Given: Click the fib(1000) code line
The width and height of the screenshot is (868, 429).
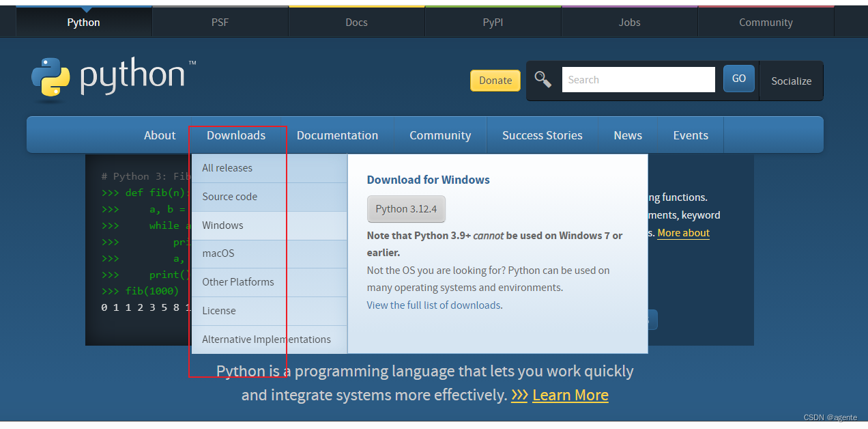Looking at the screenshot, I should pyautogui.click(x=140, y=291).
